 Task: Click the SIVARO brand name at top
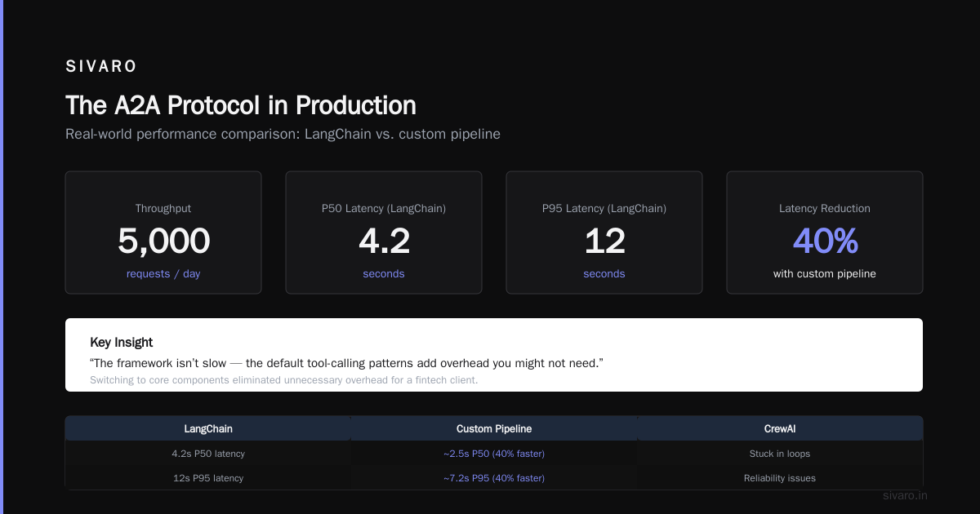pos(101,67)
